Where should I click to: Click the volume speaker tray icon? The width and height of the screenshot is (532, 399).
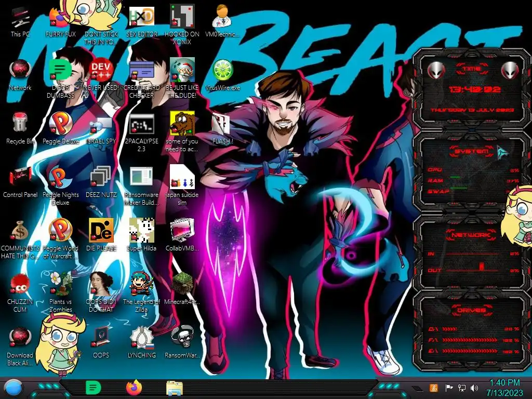(x=474, y=388)
